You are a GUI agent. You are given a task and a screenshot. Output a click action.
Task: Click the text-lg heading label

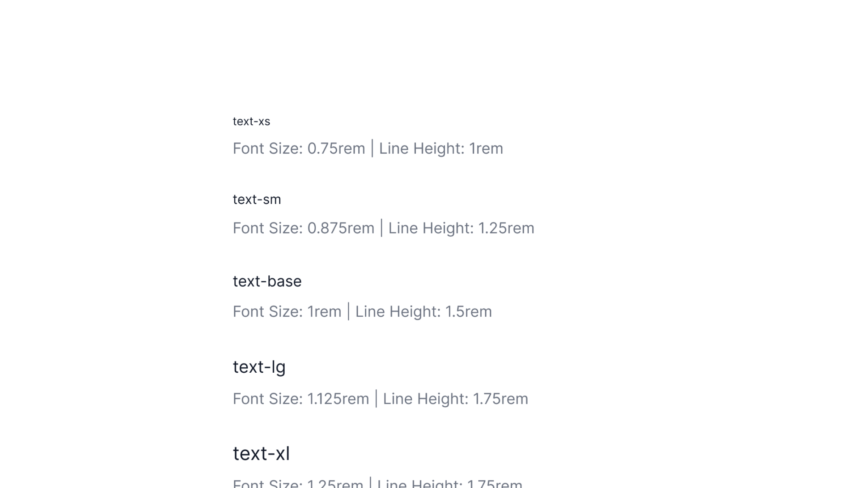click(259, 367)
